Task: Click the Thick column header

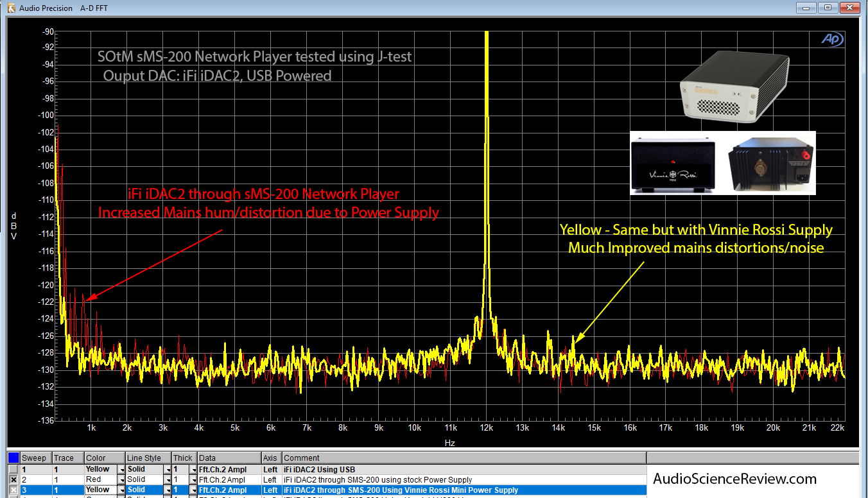Action: coord(184,458)
